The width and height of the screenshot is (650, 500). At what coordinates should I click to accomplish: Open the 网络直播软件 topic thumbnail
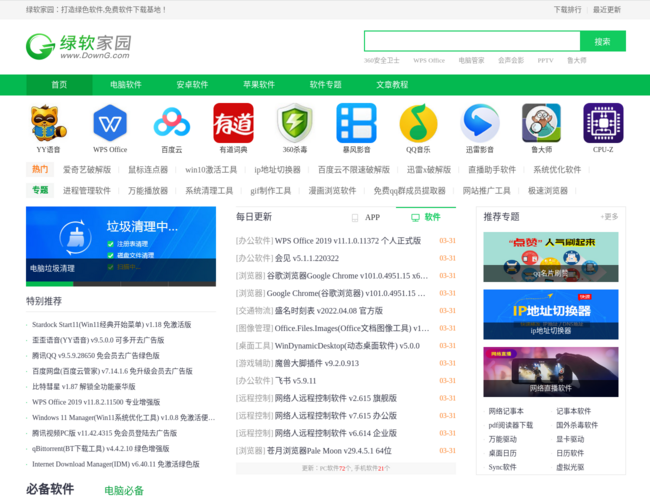point(551,372)
